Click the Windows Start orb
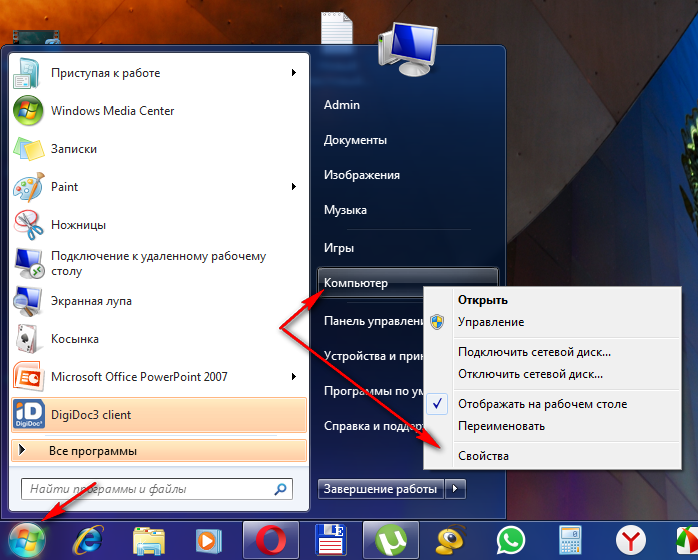The height and width of the screenshot is (560, 698). coord(26,540)
